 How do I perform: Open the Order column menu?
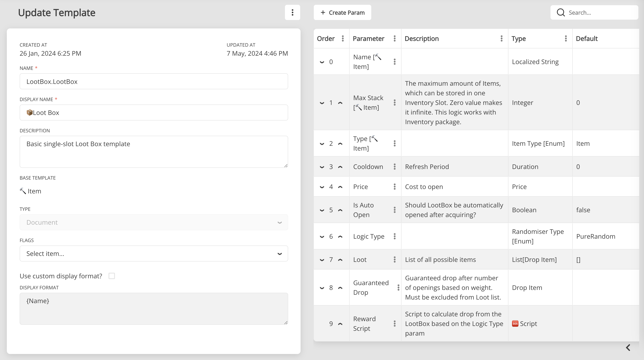(x=343, y=38)
